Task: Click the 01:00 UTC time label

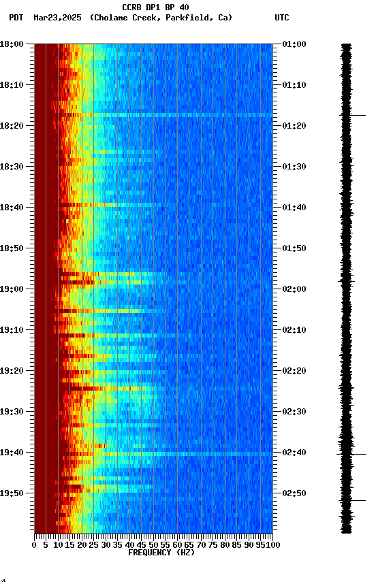Action: coord(294,44)
